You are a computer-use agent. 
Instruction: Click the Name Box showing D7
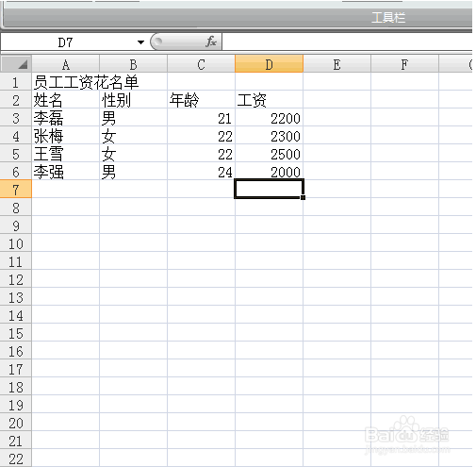pos(65,42)
